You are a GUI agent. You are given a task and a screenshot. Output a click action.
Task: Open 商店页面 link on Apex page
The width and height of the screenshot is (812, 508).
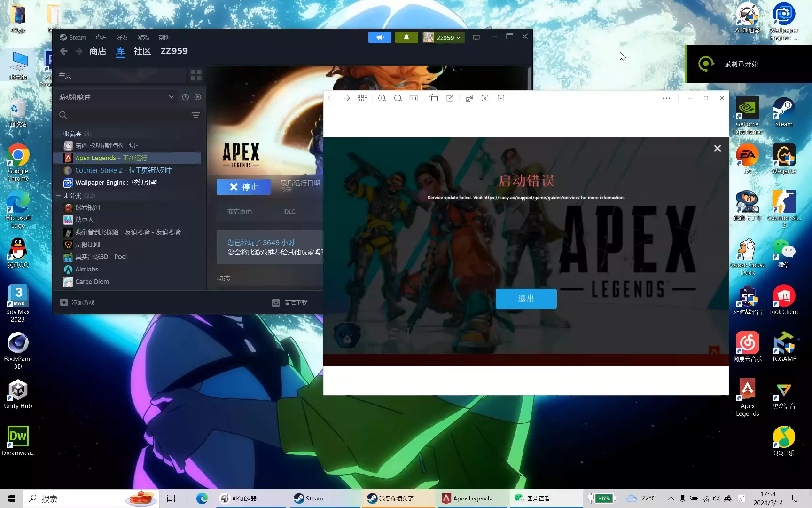[x=240, y=212]
